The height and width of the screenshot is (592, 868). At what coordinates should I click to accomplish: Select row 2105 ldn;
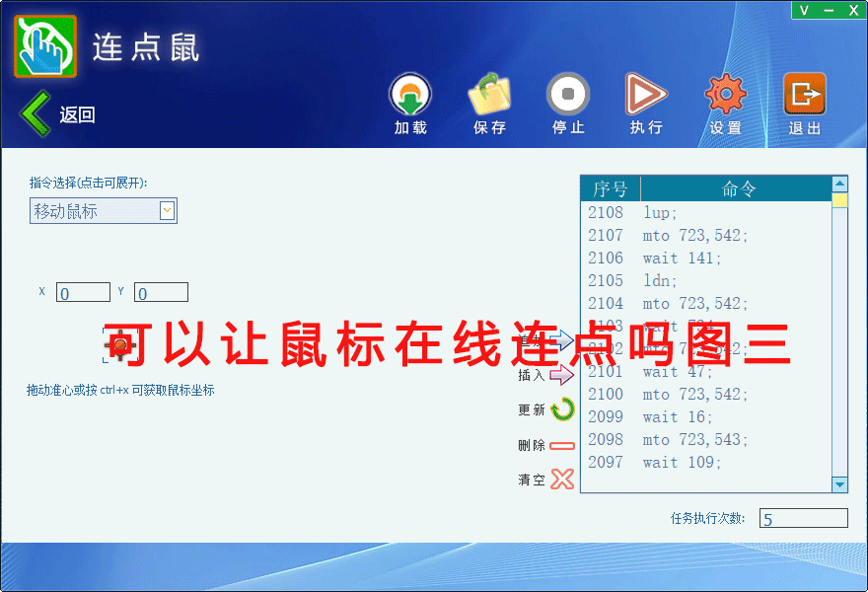(x=706, y=281)
